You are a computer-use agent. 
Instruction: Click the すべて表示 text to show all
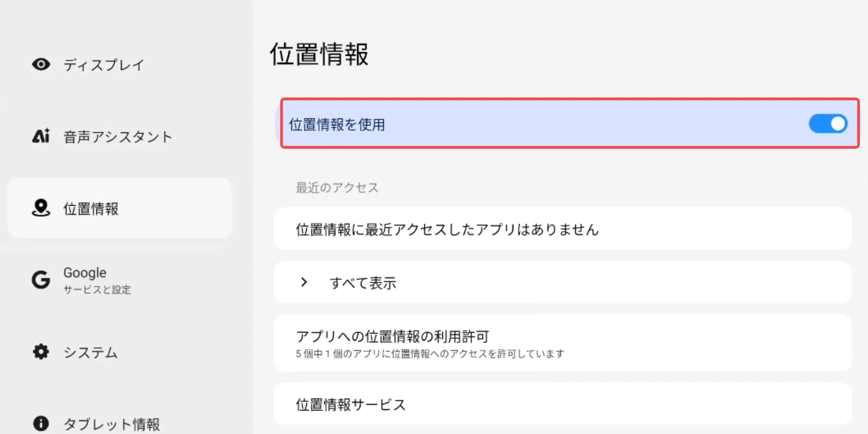pyautogui.click(x=363, y=283)
